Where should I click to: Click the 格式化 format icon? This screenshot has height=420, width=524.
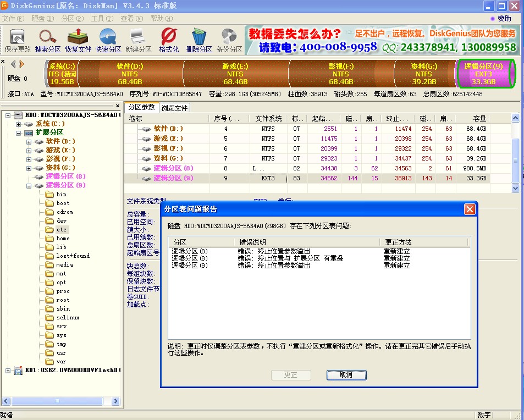pyautogui.click(x=169, y=41)
